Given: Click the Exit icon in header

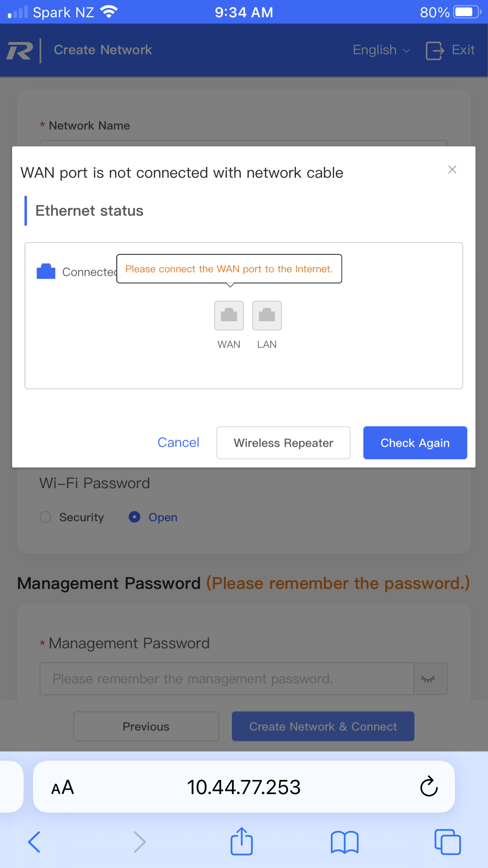Looking at the screenshot, I should [435, 50].
